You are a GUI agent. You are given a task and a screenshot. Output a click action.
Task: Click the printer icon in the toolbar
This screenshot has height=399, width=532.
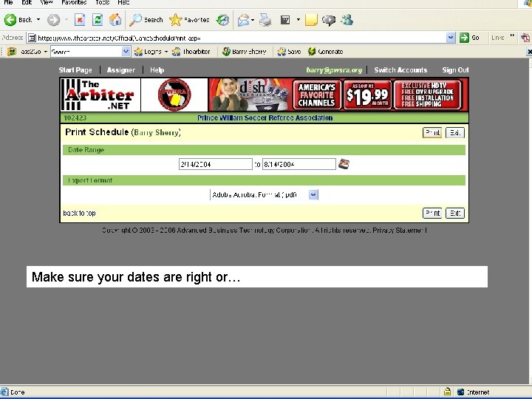(x=265, y=20)
